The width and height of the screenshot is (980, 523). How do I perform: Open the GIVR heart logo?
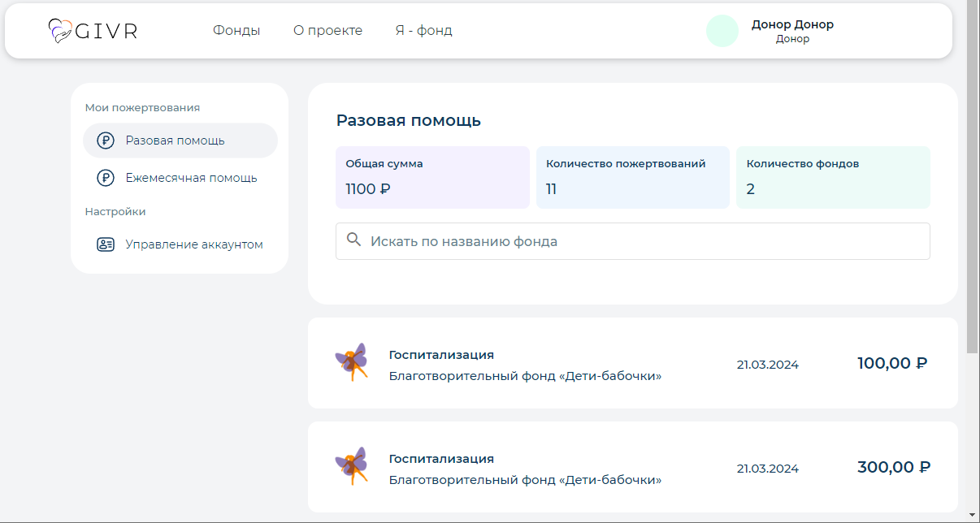tap(59, 30)
